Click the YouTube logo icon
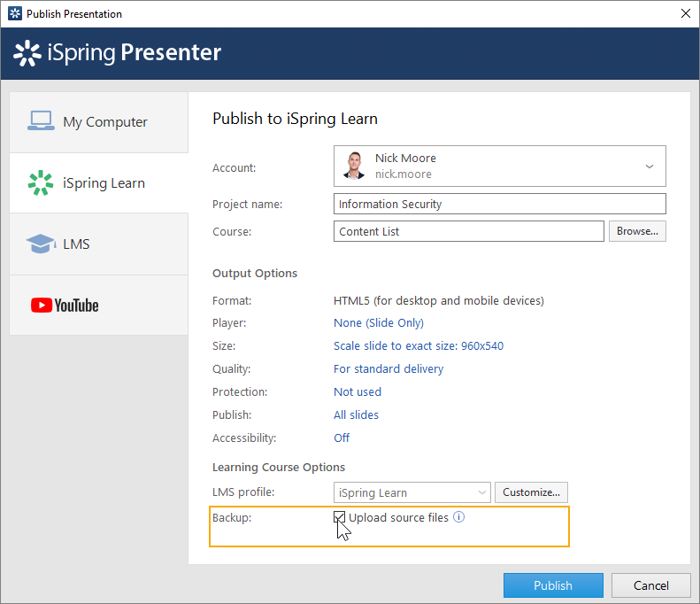The width and height of the screenshot is (700, 604). point(65,306)
